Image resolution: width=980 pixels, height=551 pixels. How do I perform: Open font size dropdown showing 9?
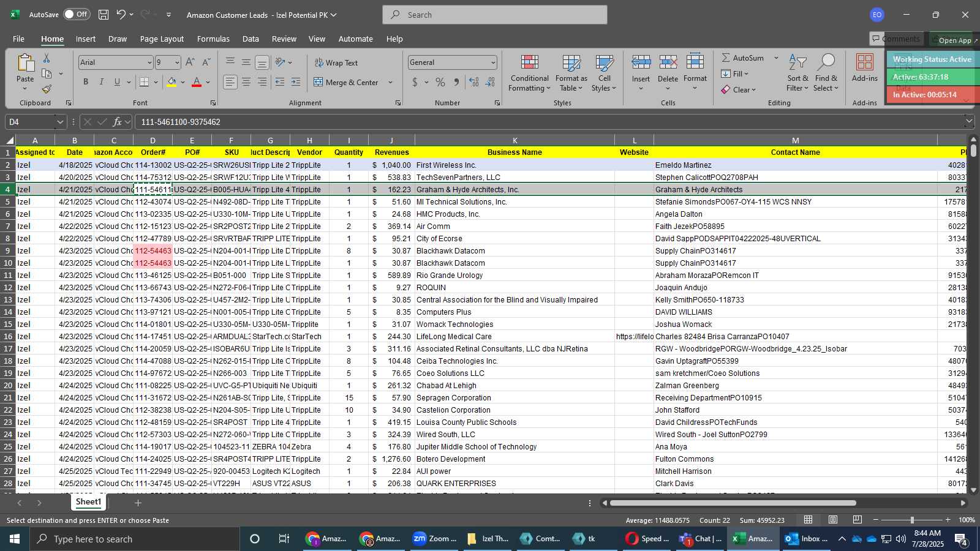click(x=177, y=62)
